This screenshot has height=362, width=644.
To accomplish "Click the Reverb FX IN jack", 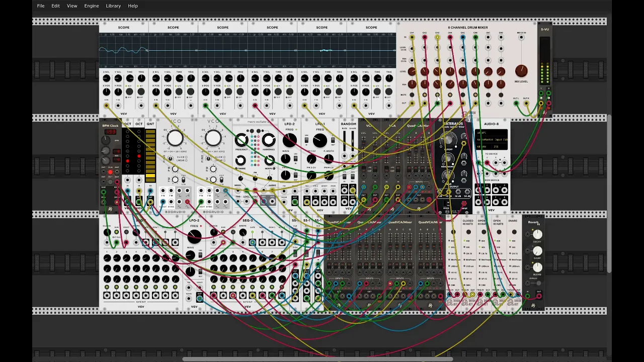I will [528, 296].
